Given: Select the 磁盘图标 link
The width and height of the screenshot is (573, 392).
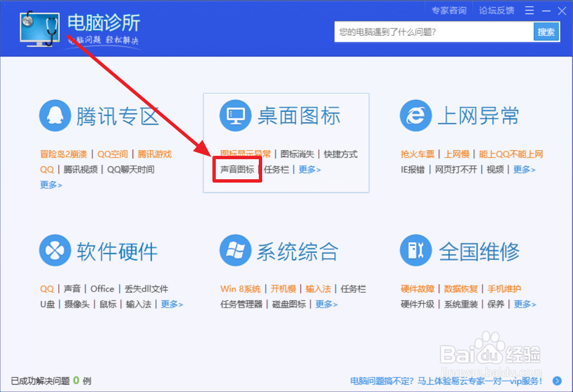Looking at the screenshot, I should click(x=289, y=304).
